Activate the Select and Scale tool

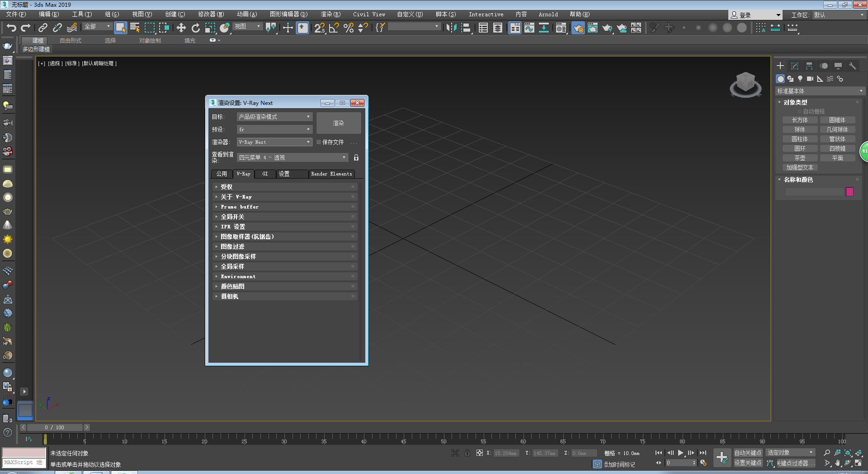pos(210,28)
